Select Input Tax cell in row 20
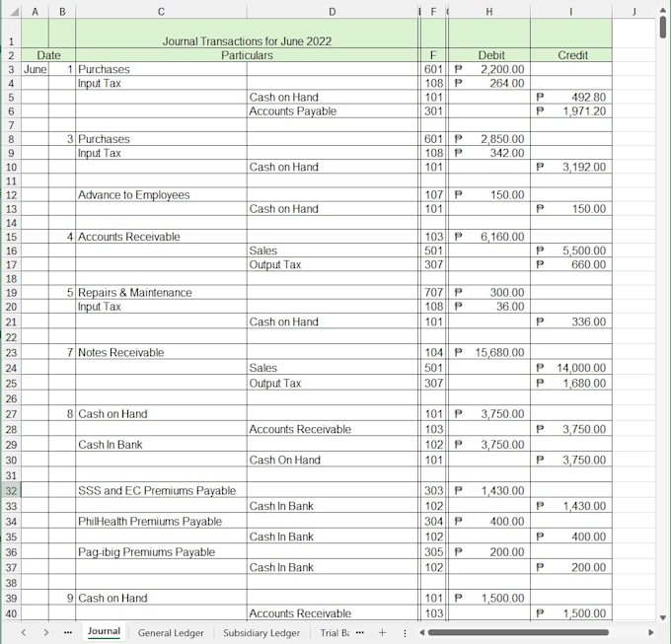 161,307
